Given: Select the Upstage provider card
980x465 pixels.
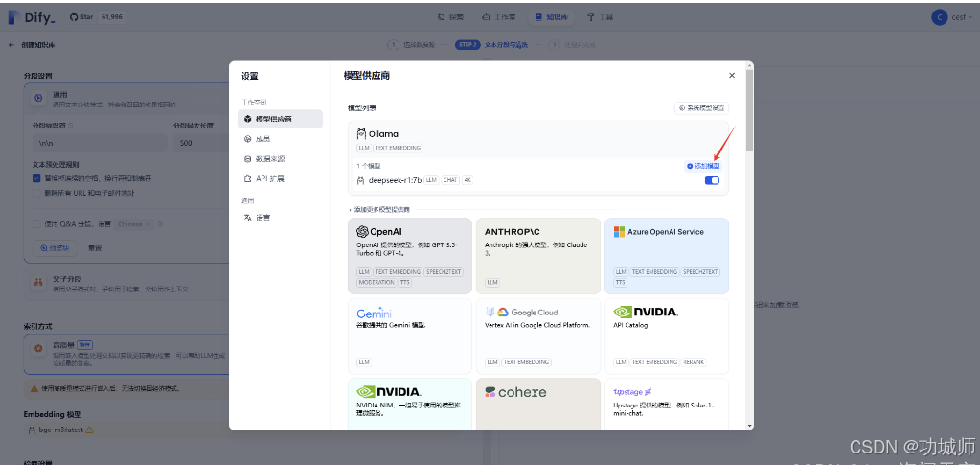Looking at the screenshot, I should pos(666,405).
